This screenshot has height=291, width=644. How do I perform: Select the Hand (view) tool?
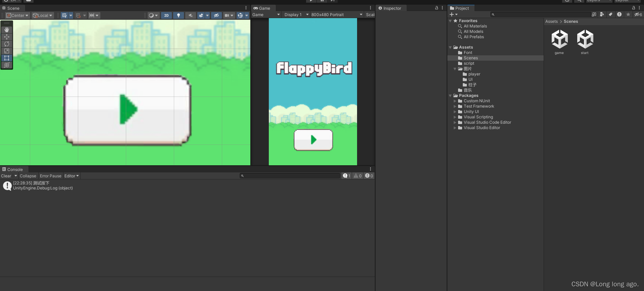[7, 30]
